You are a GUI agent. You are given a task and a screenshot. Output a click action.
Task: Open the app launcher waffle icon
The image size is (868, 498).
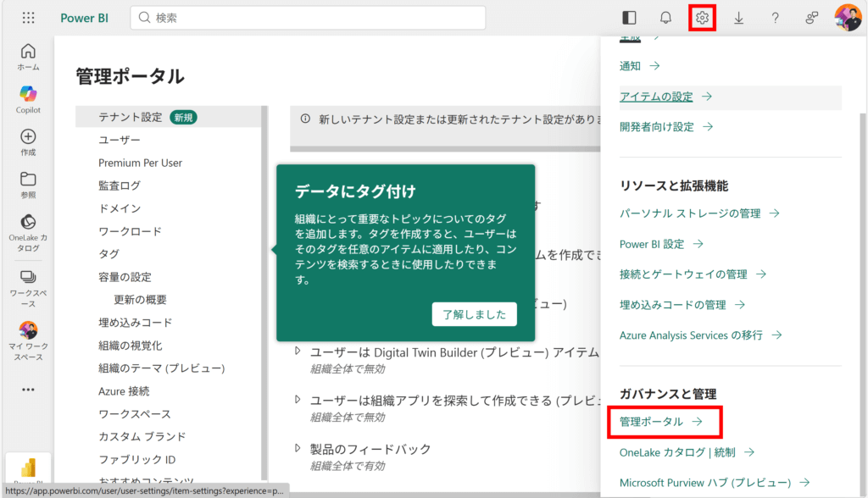tap(28, 18)
